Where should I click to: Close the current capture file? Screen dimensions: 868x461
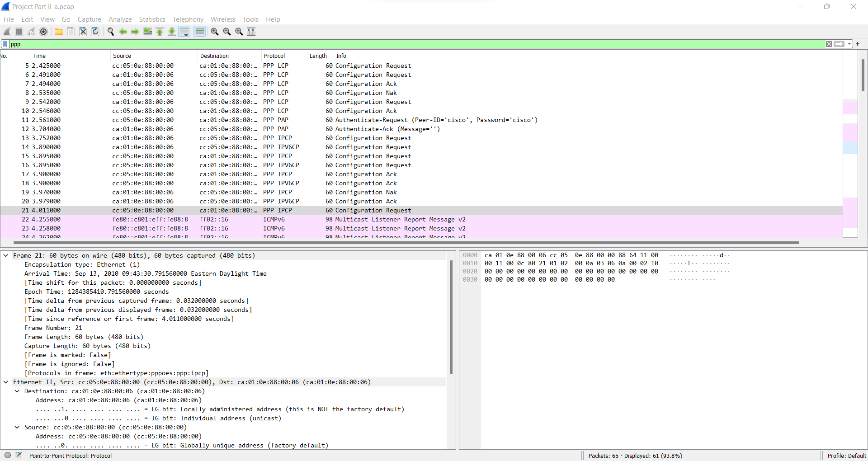point(83,32)
